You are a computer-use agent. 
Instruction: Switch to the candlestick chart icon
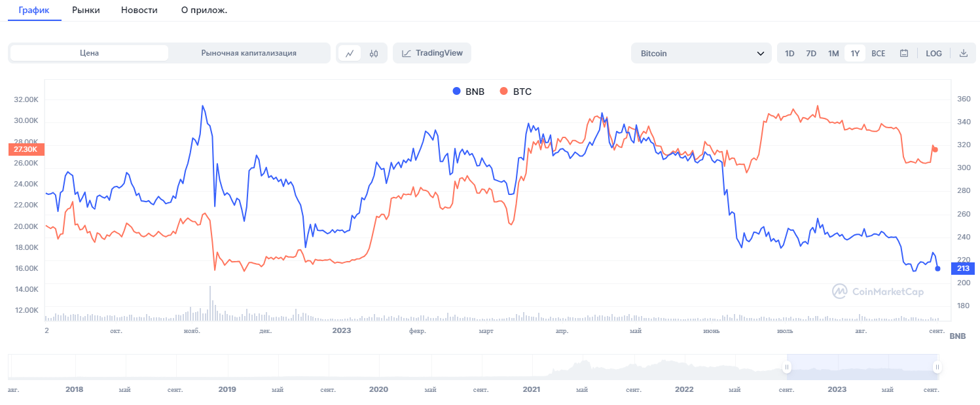(x=374, y=53)
